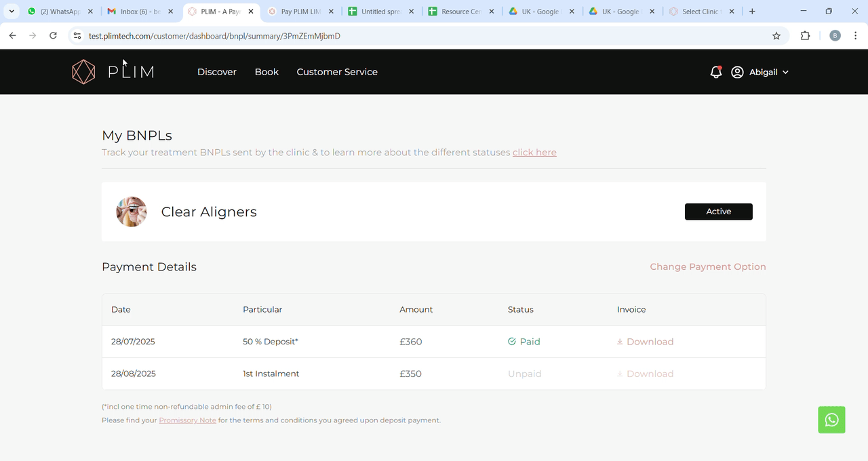Click the Change Payment Option link

click(708, 266)
